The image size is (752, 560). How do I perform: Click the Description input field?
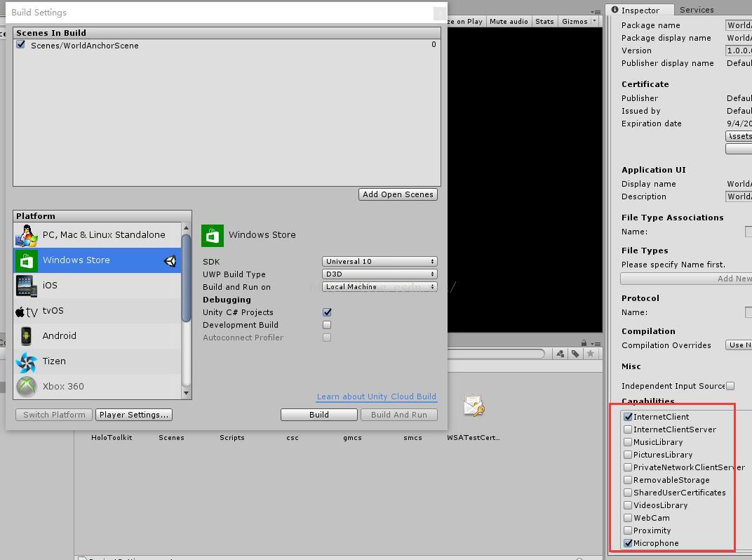(x=739, y=196)
